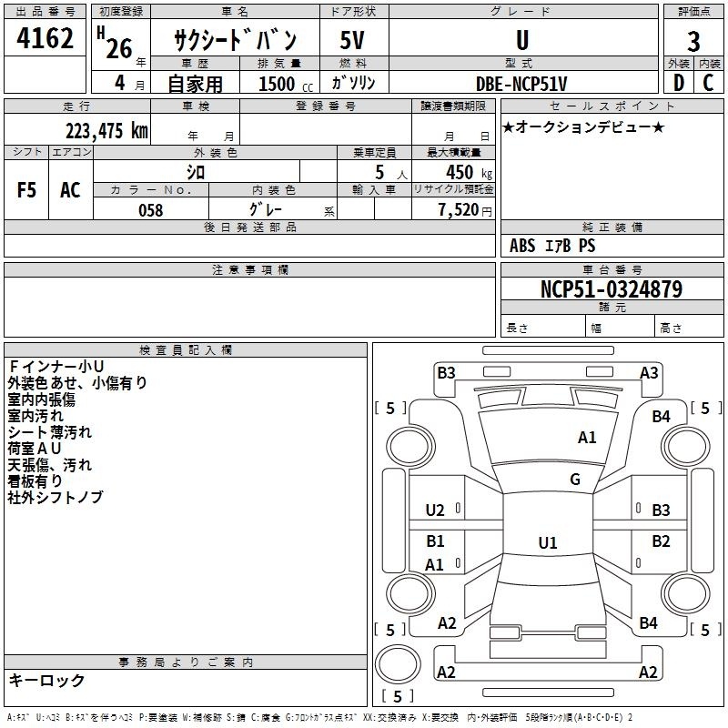Select the F5 shift type cell
The height and width of the screenshot is (728, 728).
pos(26,190)
